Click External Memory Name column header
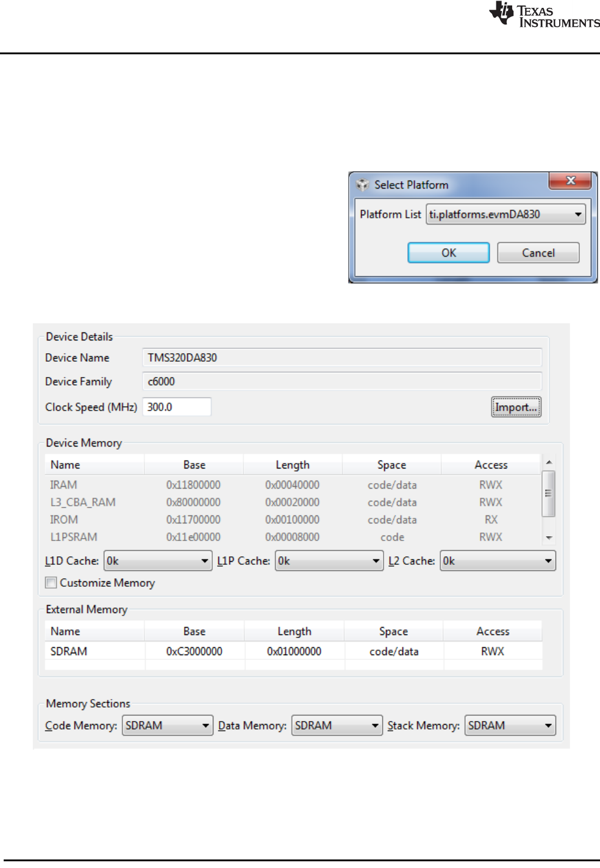The height and width of the screenshot is (868, 600). point(95,631)
